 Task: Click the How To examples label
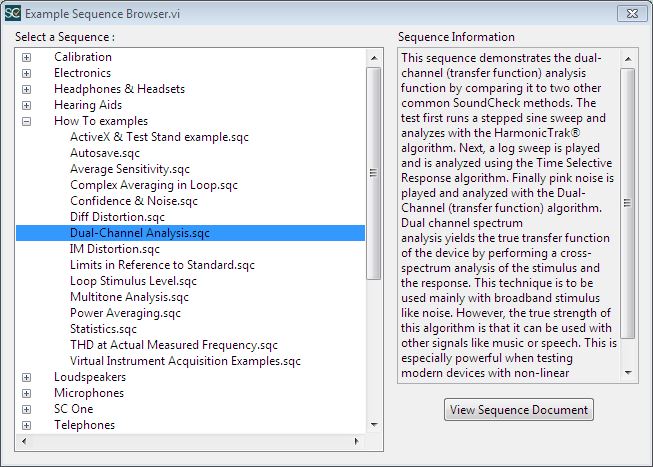[x=101, y=121]
